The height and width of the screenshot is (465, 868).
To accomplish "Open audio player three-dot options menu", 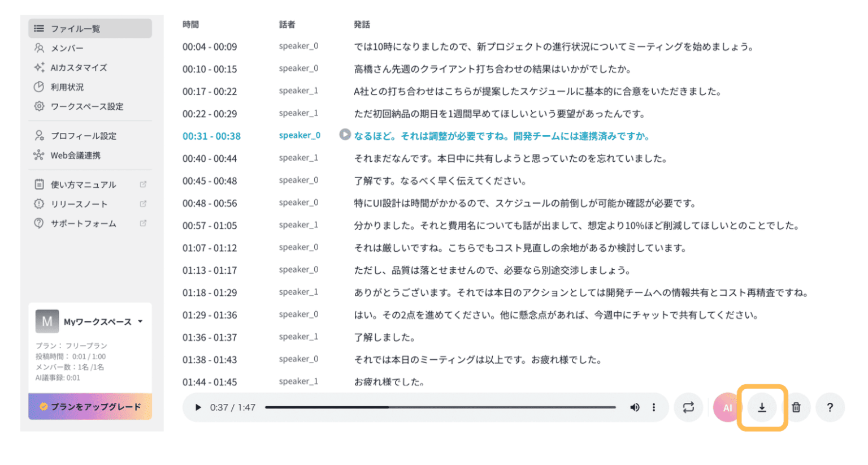I will pos(654,407).
